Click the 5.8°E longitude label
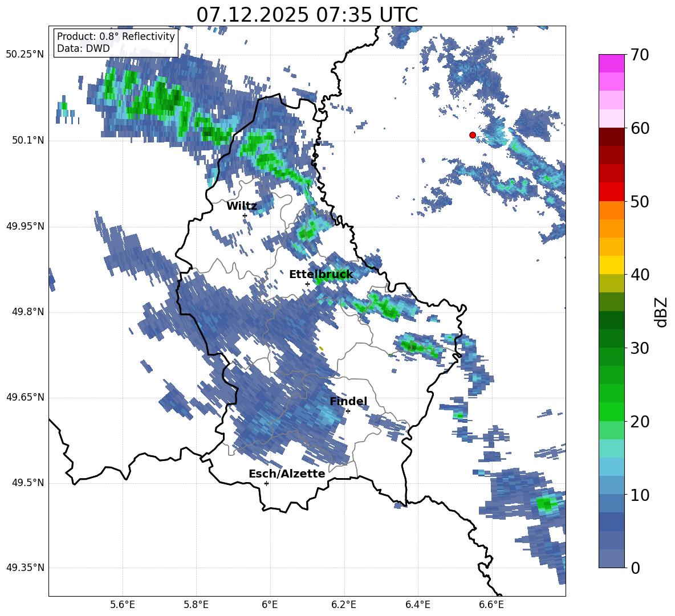This screenshot has height=616, width=675. [x=196, y=605]
